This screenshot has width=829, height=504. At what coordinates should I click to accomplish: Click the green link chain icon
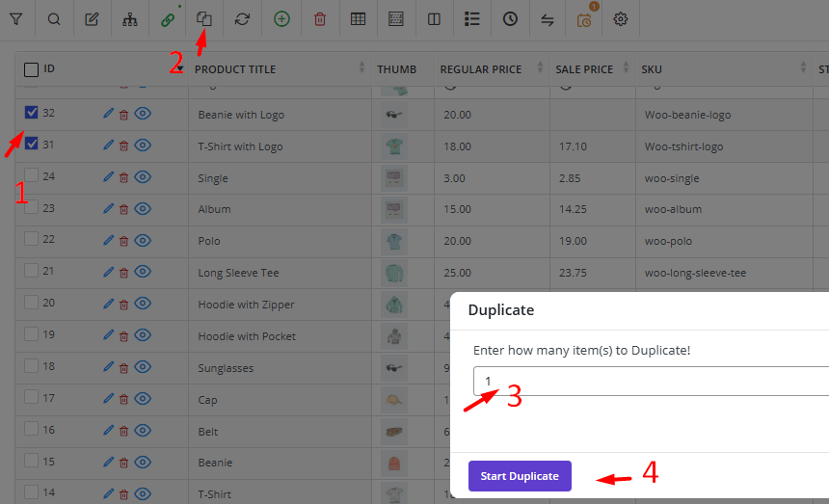click(x=168, y=19)
